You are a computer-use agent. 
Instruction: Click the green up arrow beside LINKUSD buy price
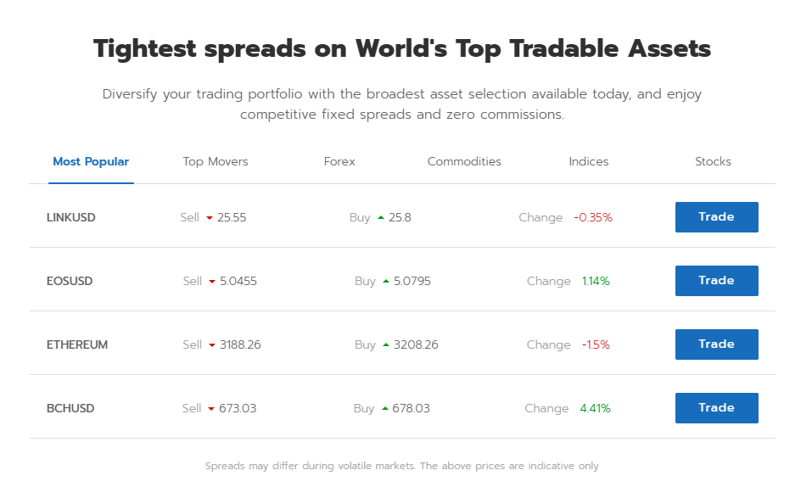pyautogui.click(x=381, y=217)
